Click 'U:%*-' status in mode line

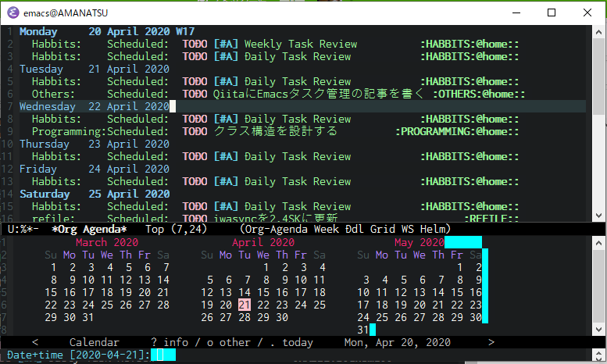click(x=23, y=229)
